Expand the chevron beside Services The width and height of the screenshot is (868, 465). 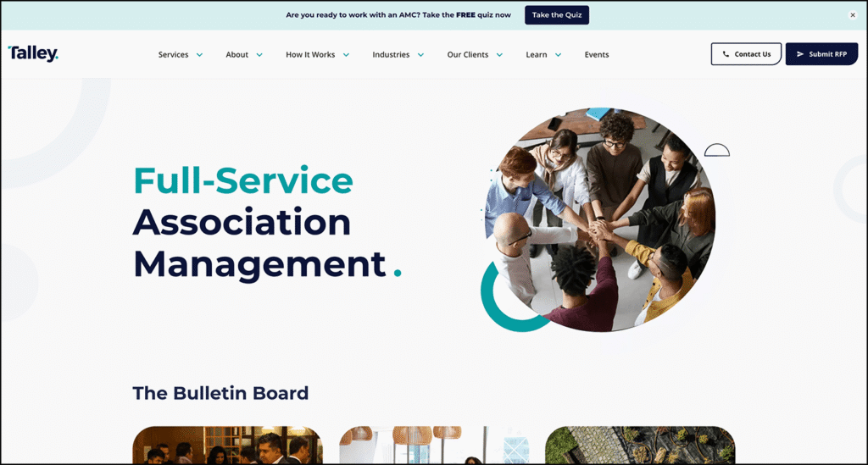tap(199, 55)
